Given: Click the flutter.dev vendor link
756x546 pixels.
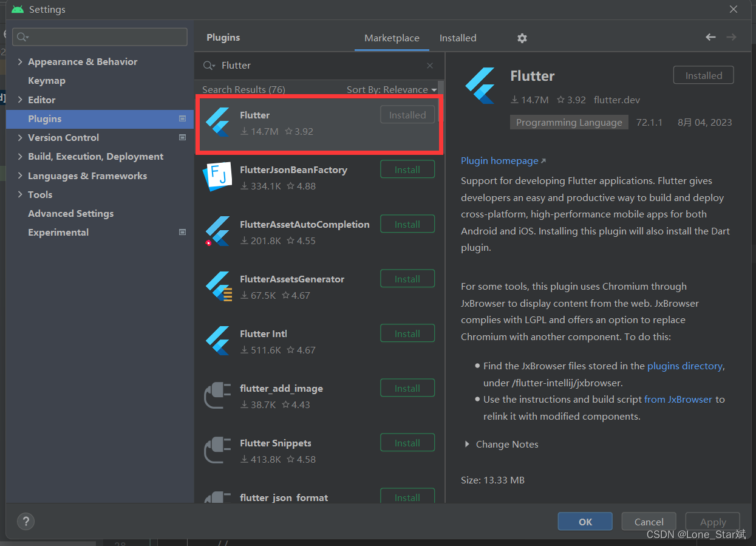Looking at the screenshot, I should click(617, 100).
